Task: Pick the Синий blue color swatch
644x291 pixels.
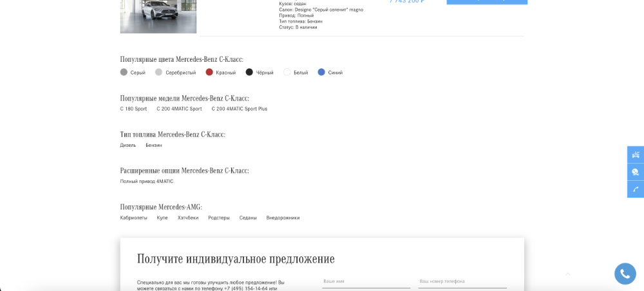Action: coord(321,72)
